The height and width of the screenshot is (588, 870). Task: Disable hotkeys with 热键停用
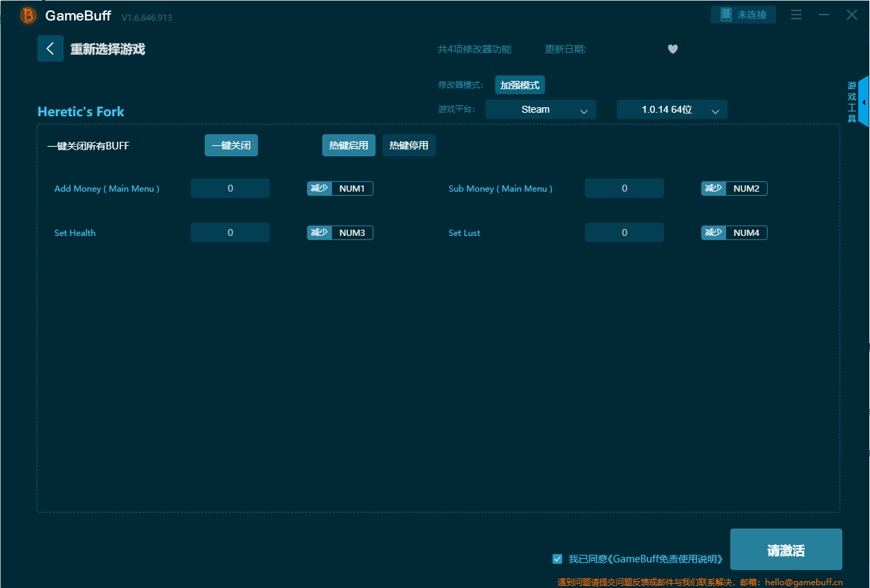coord(409,145)
